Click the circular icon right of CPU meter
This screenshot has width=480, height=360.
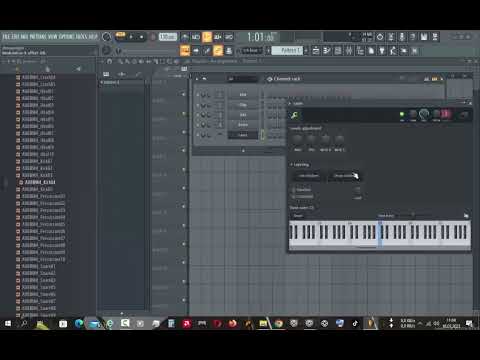click(x=380, y=37)
